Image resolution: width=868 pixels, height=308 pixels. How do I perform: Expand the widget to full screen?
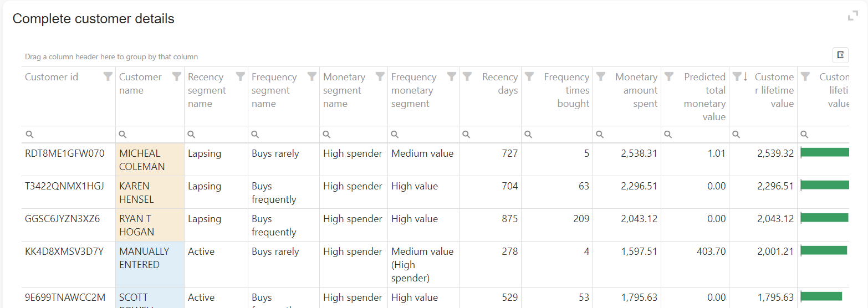pos(852,16)
